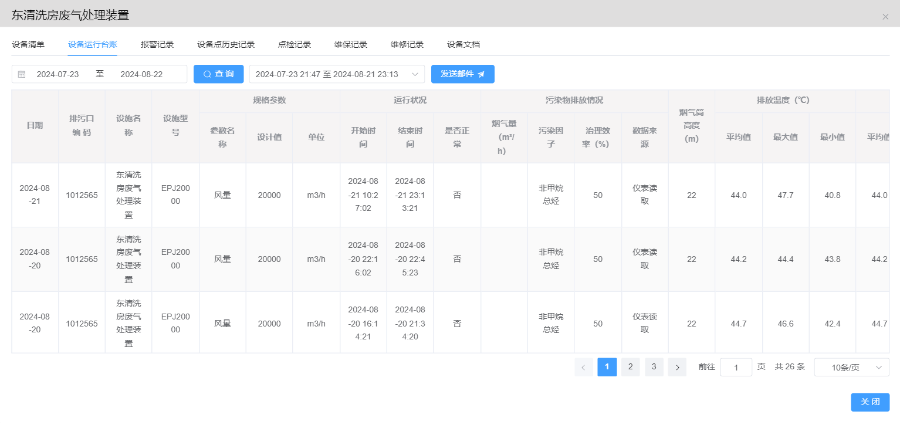Click the 关闭 button at bottom right
Image resolution: width=900 pixels, height=423 pixels.
(869, 401)
